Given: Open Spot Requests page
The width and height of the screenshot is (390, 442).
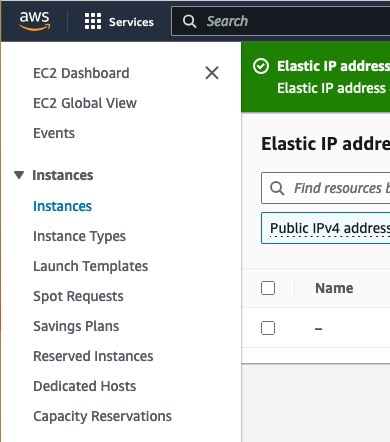Looking at the screenshot, I should click(x=78, y=296).
